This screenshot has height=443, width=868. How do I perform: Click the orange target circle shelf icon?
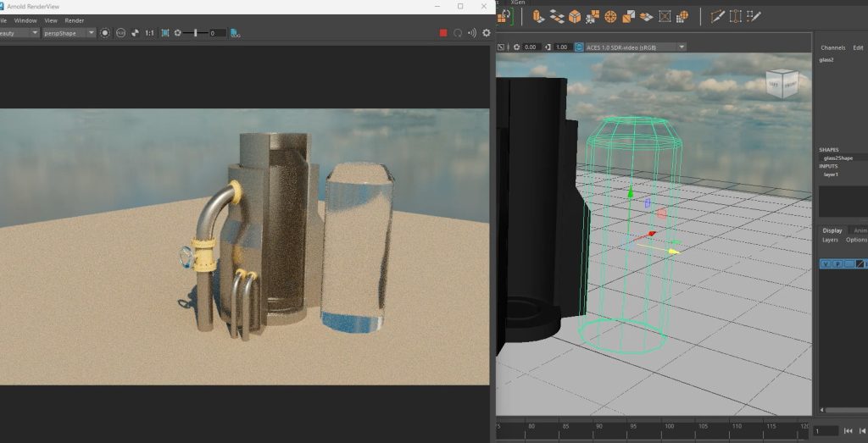click(x=610, y=16)
